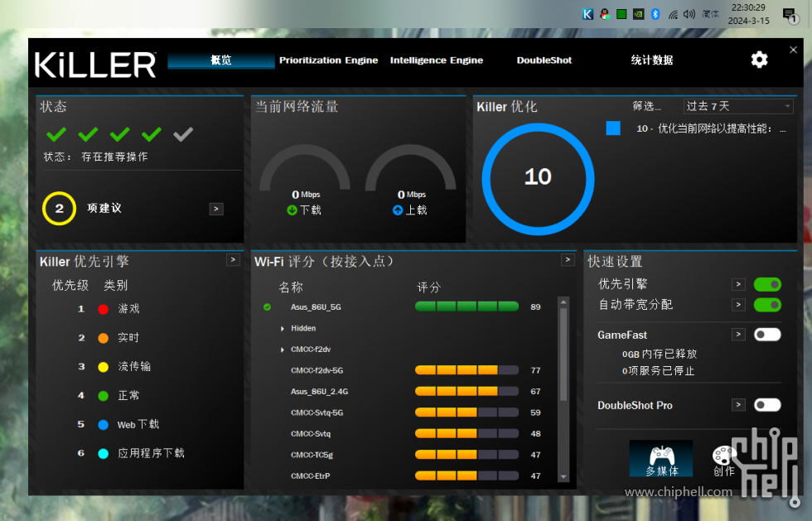The height and width of the screenshot is (521, 812).
Task: Toggle the 优先引擎 switch
Action: 767,284
